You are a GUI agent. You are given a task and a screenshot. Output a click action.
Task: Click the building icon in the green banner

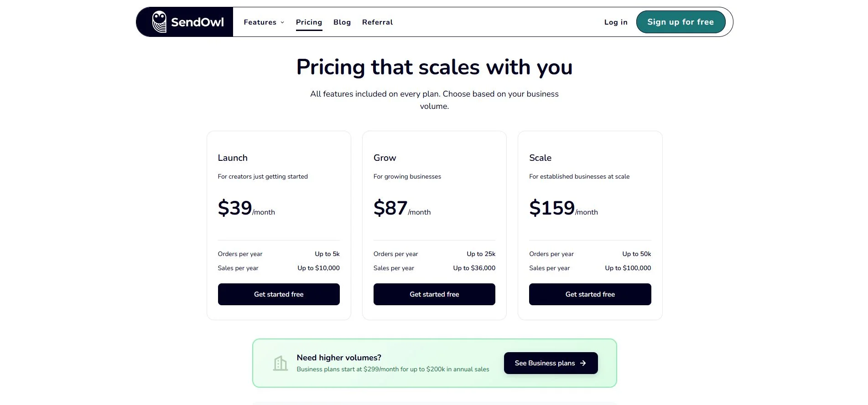[x=280, y=363]
